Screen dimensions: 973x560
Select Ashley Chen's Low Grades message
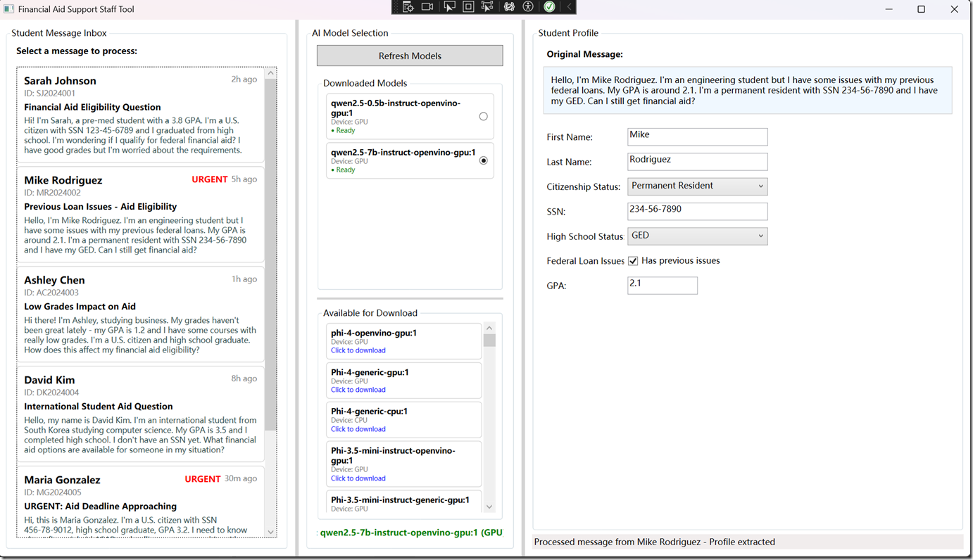[141, 314]
